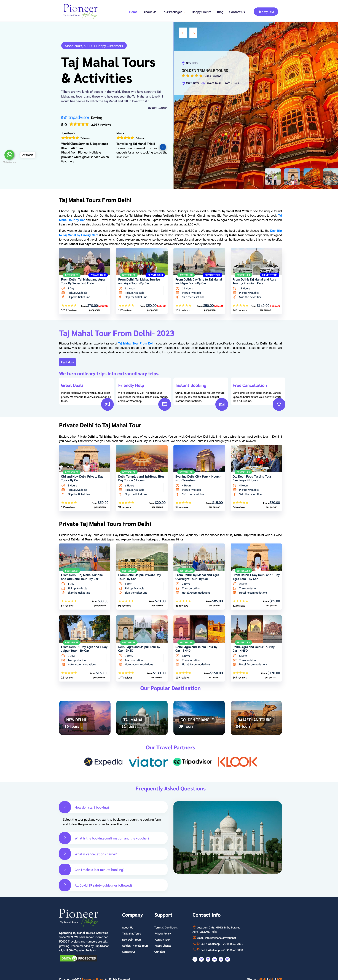Open the Twitter social icon in footer
The height and width of the screenshot is (980, 338).
tap(201, 959)
